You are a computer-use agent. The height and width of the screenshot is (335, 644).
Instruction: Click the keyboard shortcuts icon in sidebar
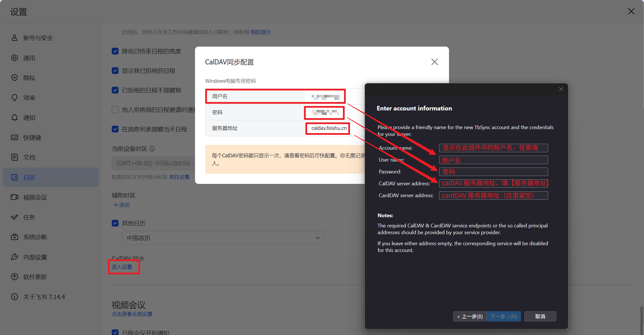[14, 138]
